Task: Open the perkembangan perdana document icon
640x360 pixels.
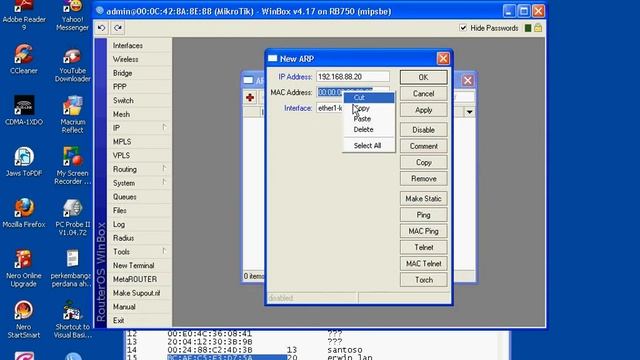Action: (71, 268)
